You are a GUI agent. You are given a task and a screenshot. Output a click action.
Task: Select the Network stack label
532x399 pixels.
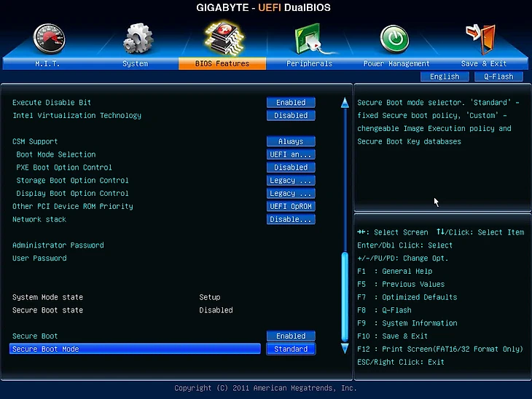[x=39, y=219]
